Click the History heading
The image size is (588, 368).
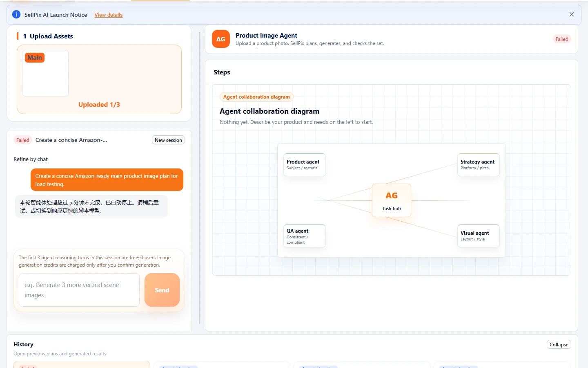click(x=23, y=345)
